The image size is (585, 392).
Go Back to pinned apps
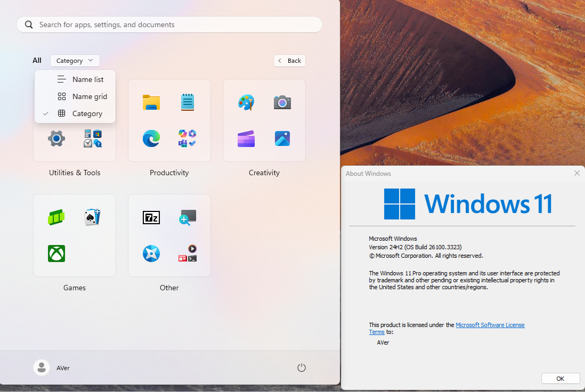click(x=289, y=60)
